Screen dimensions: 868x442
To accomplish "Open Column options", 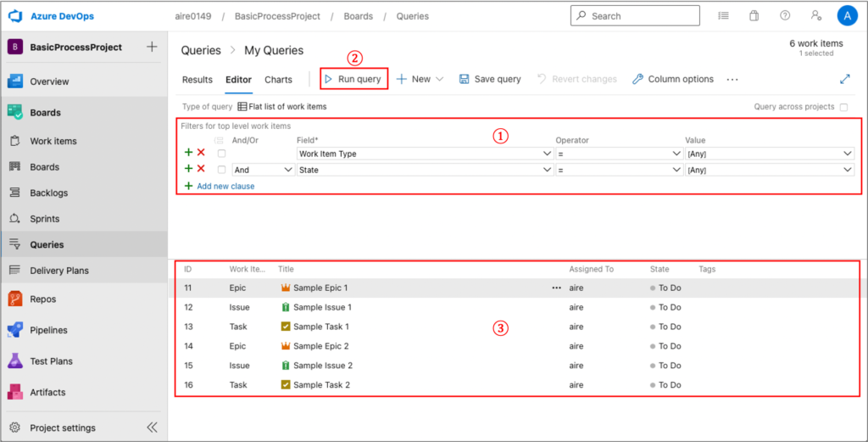I will (673, 79).
